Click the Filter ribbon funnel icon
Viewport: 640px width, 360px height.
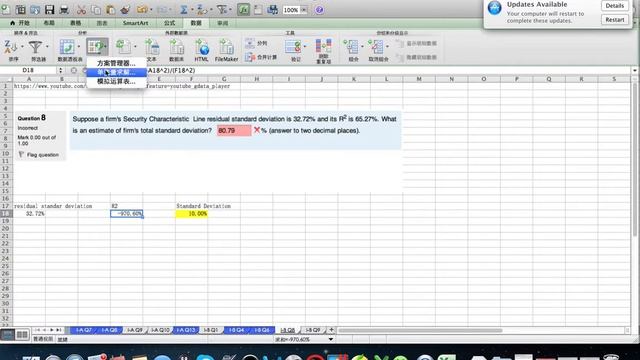[x=36, y=47]
